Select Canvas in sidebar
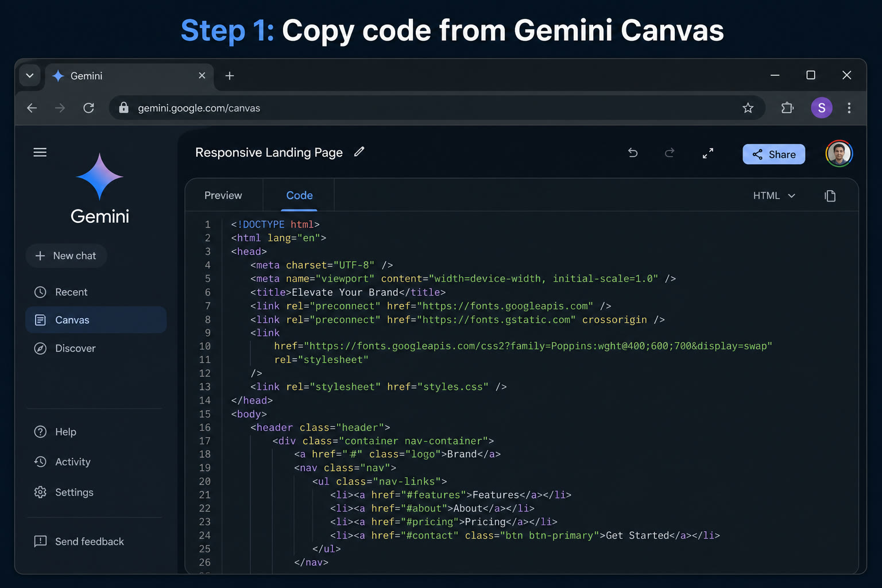The image size is (882, 588). click(x=96, y=320)
